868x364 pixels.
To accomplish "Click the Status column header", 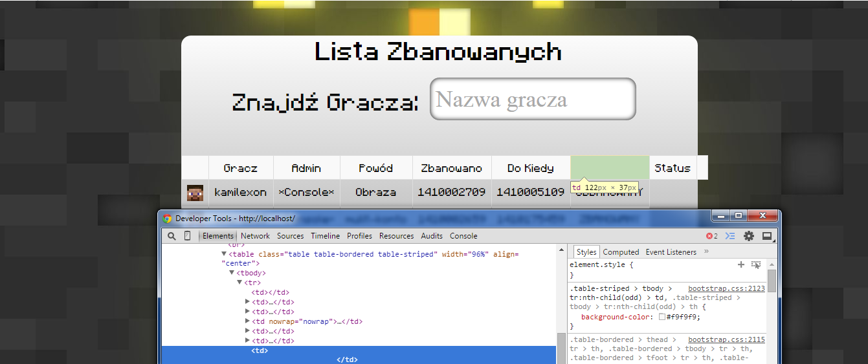I will 673,168.
